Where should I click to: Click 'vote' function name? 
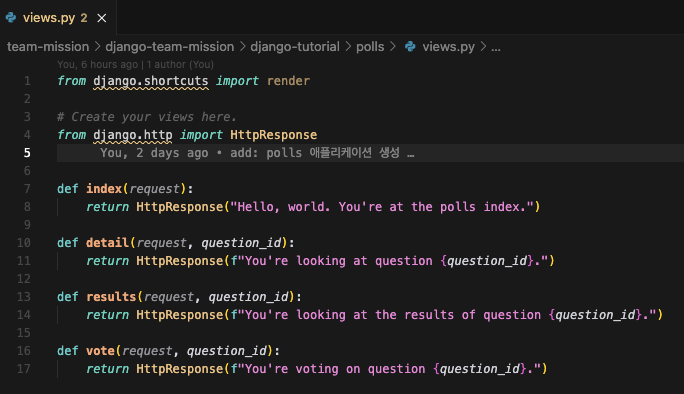point(100,351)
